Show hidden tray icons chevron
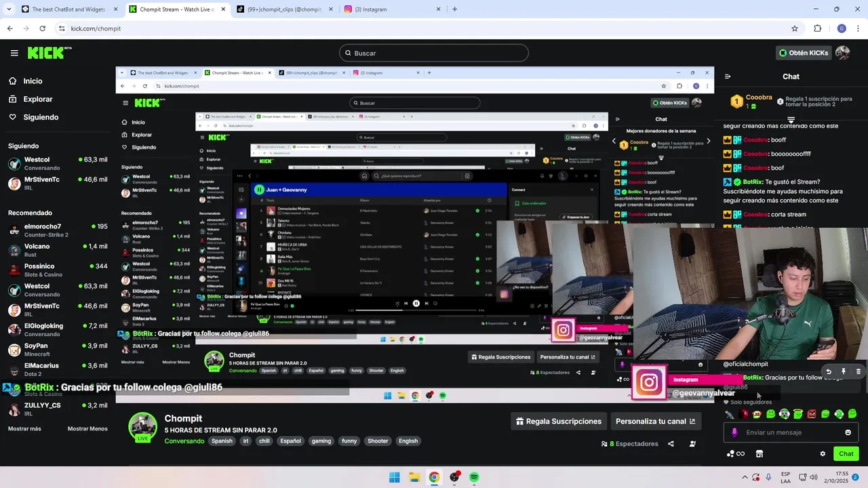The width and height of the screenshot is (868, 488). click(x=745, y=477)
